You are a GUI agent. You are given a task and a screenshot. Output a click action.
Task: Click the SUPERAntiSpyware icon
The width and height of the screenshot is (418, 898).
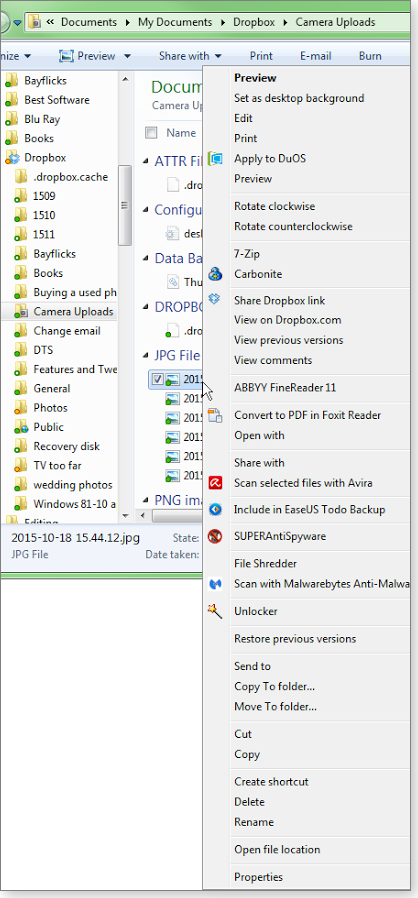[x=215, y=537]
